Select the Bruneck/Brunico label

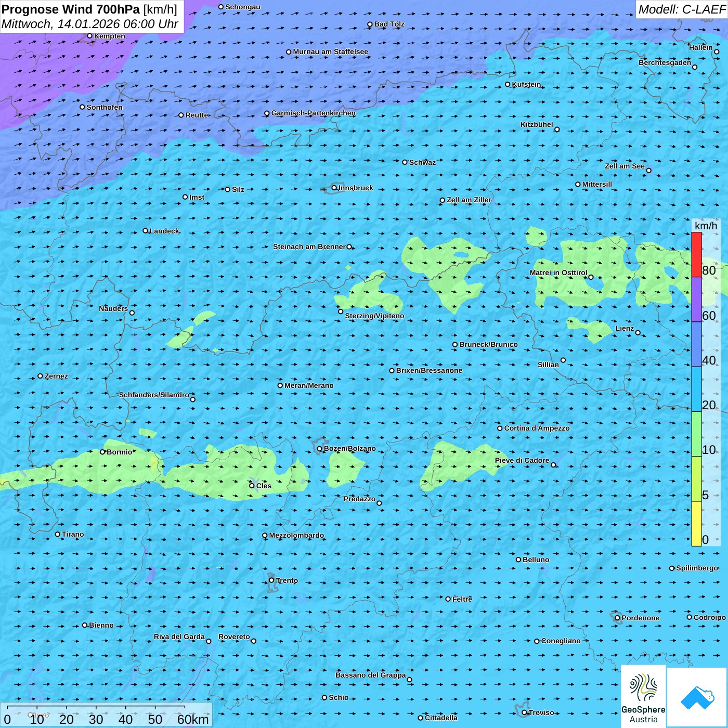[x=488, y=344]
